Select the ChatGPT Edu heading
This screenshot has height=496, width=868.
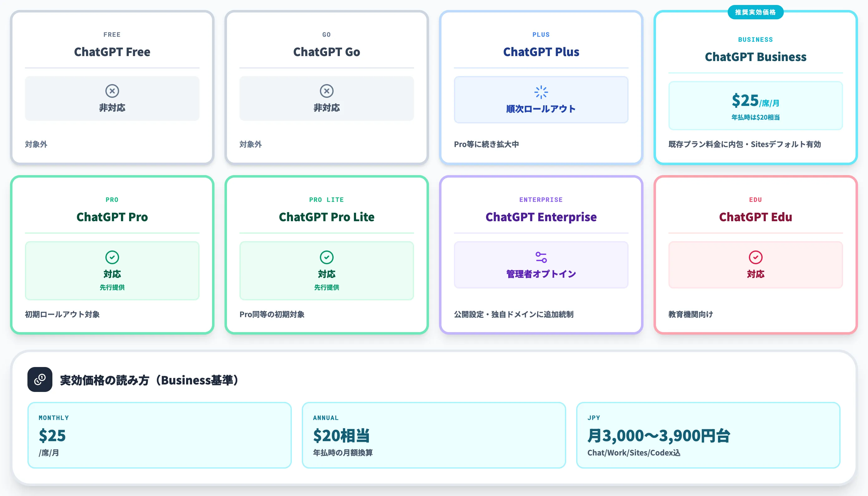click(755, 217)
